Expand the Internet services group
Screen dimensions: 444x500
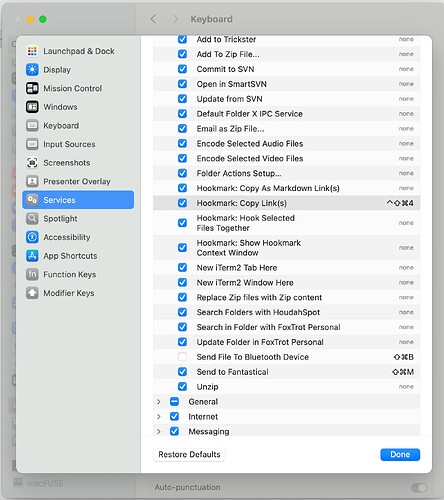point(159,417)
